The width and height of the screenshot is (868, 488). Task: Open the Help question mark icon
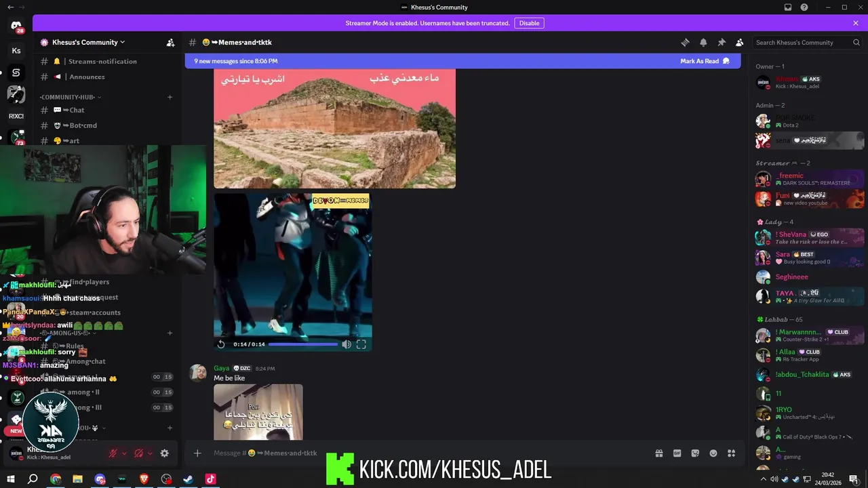804,7
